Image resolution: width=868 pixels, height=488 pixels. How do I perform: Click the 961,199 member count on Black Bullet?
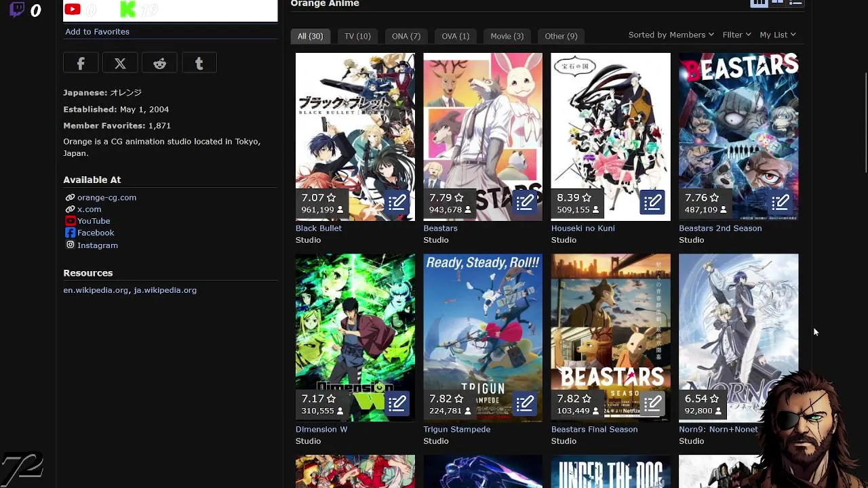pos(322,209)
